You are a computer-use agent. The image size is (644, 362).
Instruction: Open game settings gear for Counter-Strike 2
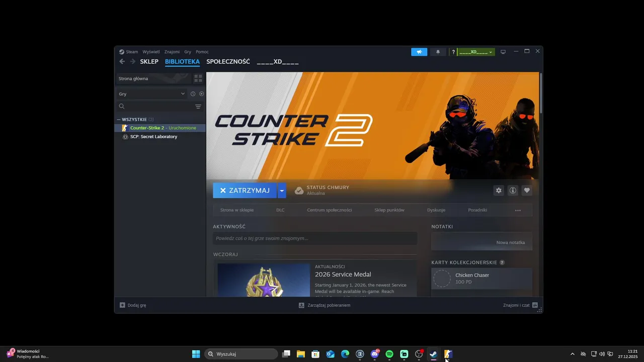pyautogui.click(x=499, y=191)
